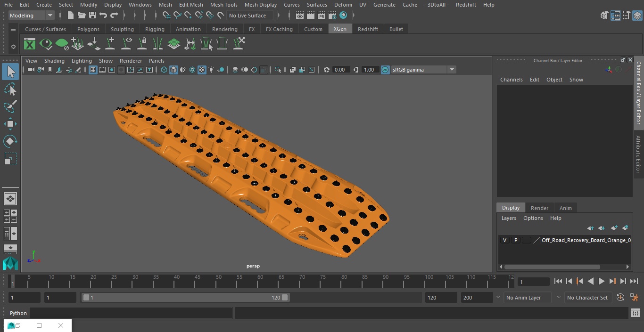
Task: Open the No Character Set dropdown
Action: click(587, 298)
